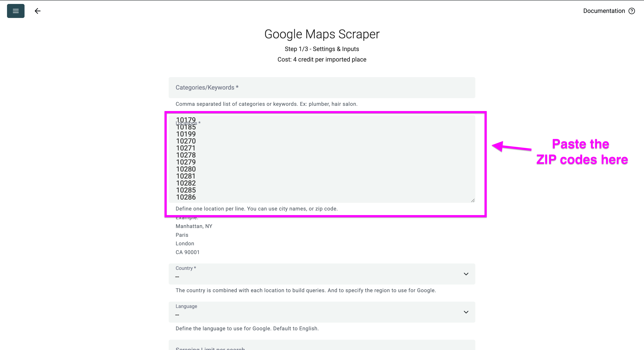
Task: Open the Language dropdown
Action: pyautogui.click(x=322, y=312)
